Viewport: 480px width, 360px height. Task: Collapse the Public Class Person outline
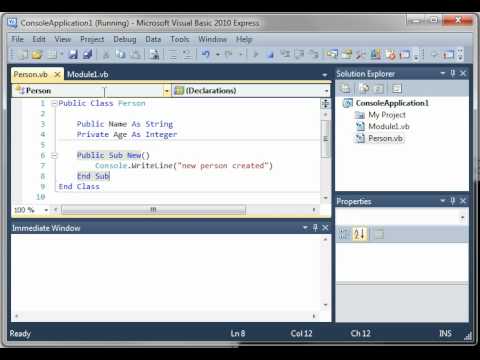click(x=54, y=103)
